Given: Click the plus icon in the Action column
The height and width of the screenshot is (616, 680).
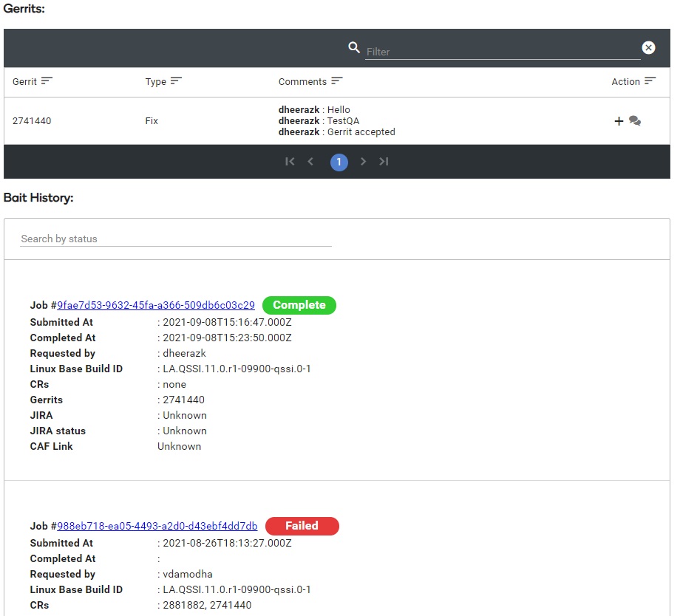Looking at the screenshot, I should [x=619, y=121].
